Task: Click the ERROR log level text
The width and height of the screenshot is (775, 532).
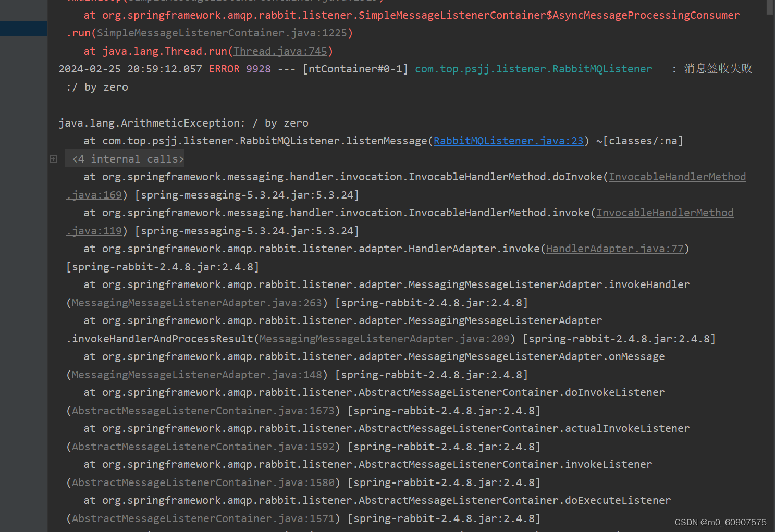Action: click(x=224, y=69)
